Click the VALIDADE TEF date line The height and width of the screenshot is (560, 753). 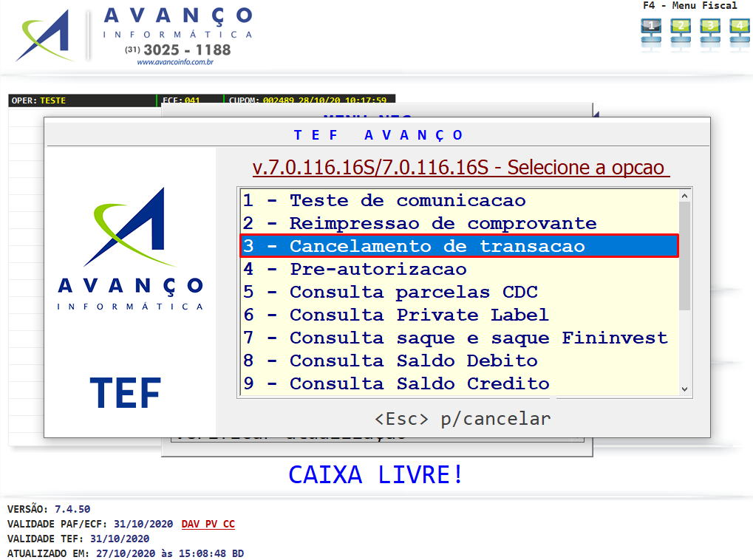[78, 539]
